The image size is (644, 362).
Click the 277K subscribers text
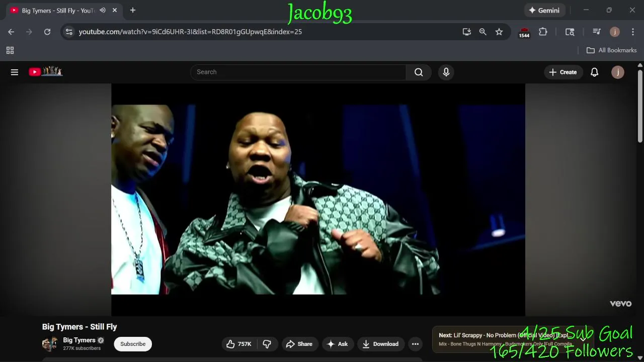[82, 348]
